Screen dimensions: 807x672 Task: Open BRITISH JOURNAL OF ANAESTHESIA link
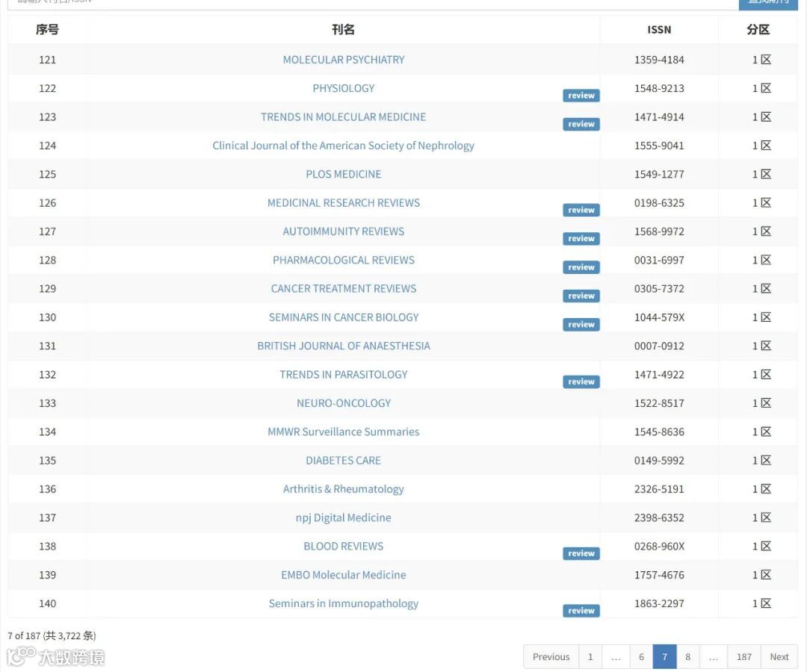(343, 346)
